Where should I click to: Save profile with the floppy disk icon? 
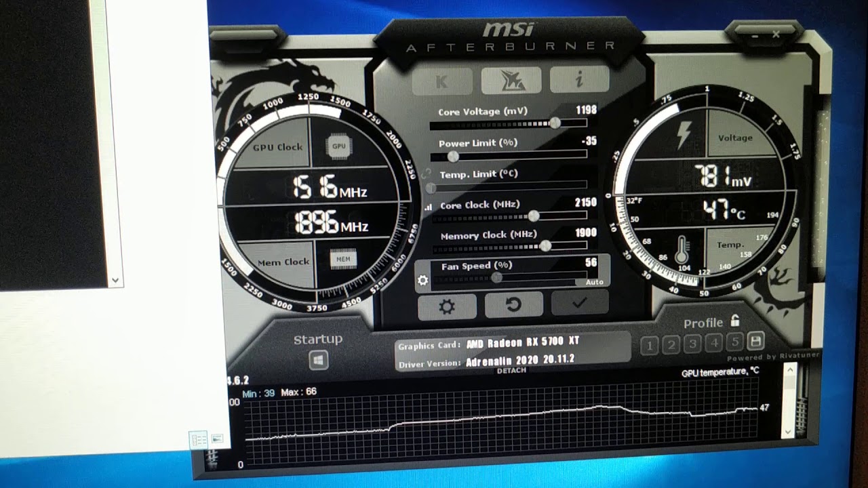756,341
